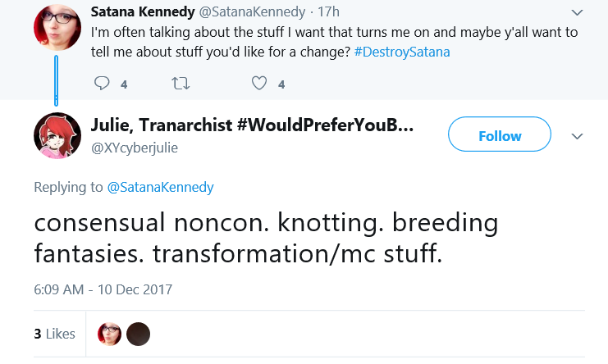Open the 17h timestamp link
608x364 pixels.
328,12
